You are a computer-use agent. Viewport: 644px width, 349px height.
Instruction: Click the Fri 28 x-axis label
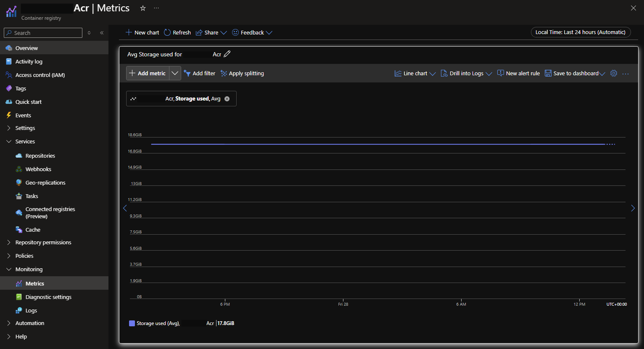point(343,304)
